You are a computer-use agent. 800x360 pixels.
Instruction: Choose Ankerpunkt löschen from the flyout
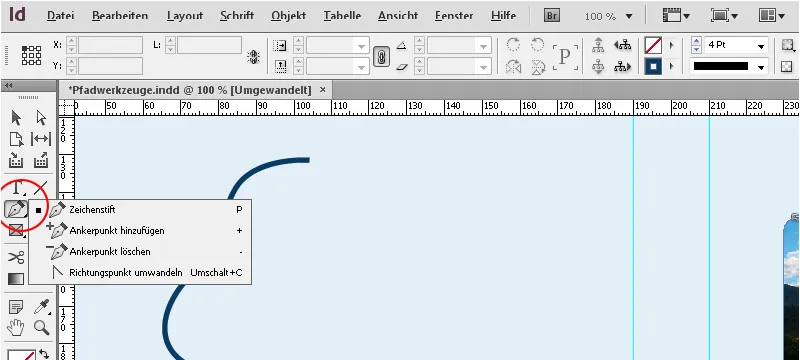140,251
